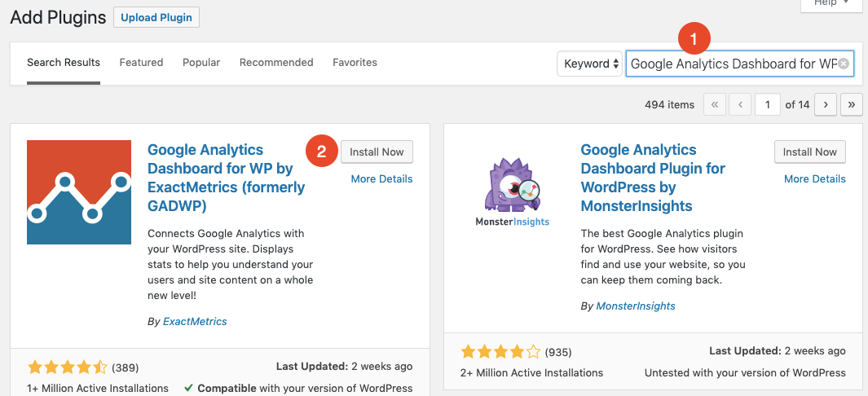Click the MonsterInsights monster logo
Image resolution: width=868 pixels, height=396 pixels.
tap(512, 192)
